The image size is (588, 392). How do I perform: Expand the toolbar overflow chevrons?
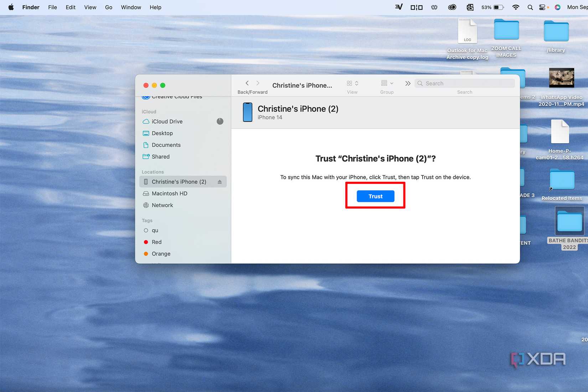tap(408, 83)
